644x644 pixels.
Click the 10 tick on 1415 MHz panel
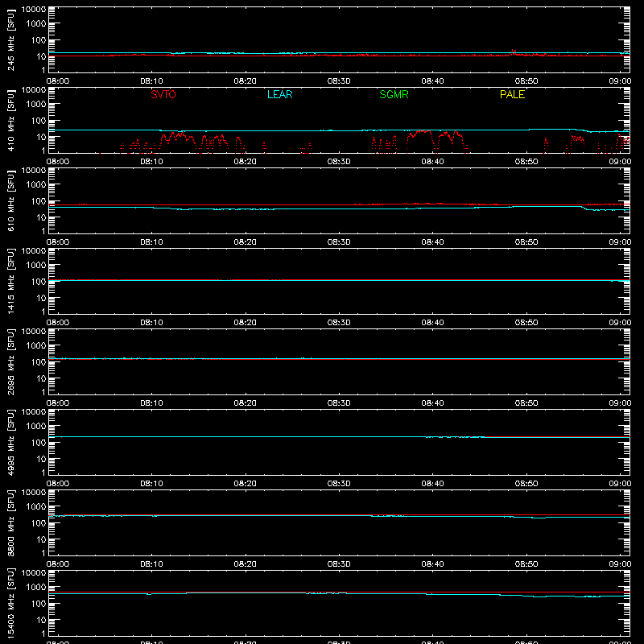[x=41, y=298]
